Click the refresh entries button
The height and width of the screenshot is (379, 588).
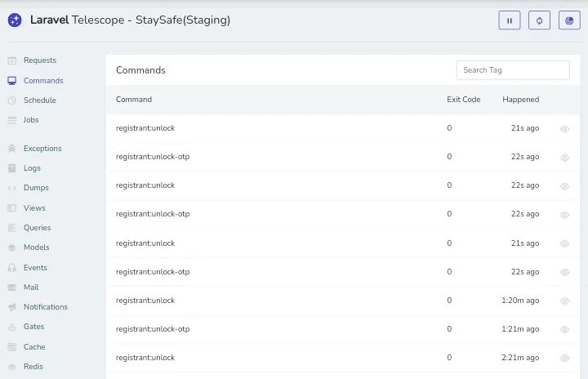[539, 20]
